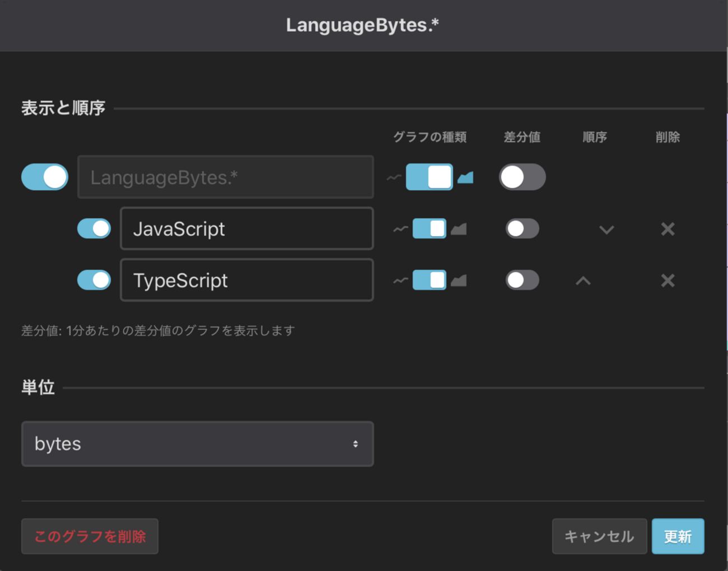The image size is (728, 571).
Task: Click area graph icon for TypeScript
Action: 459,280
